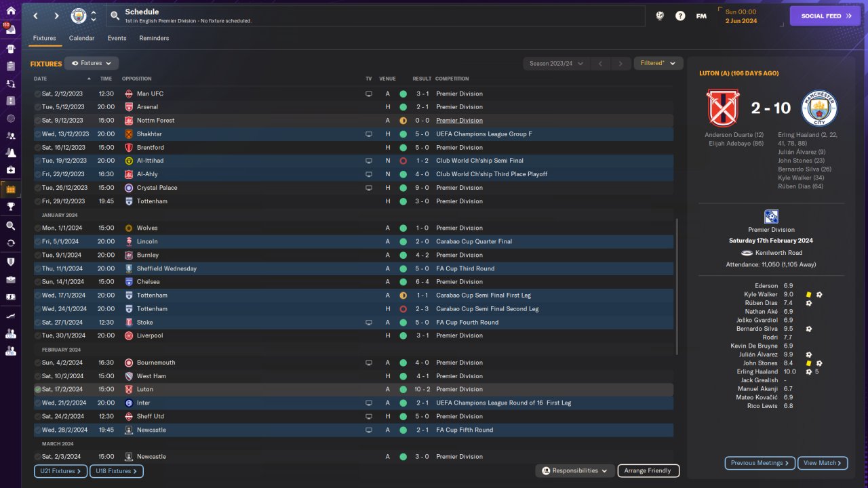Click the Manchester City club badge in header
The height and width of the screenshot is (488, 868).
tap(79, 16)
